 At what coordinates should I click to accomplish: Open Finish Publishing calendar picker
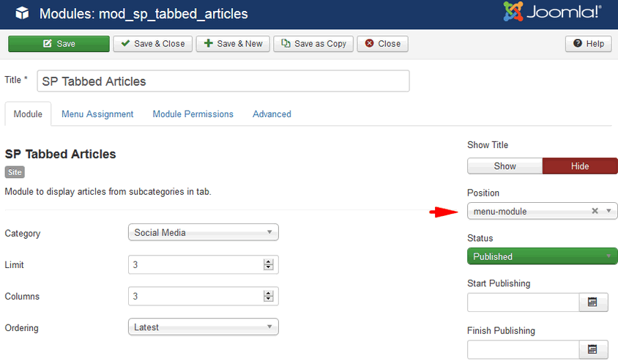[x=593, y=349]
